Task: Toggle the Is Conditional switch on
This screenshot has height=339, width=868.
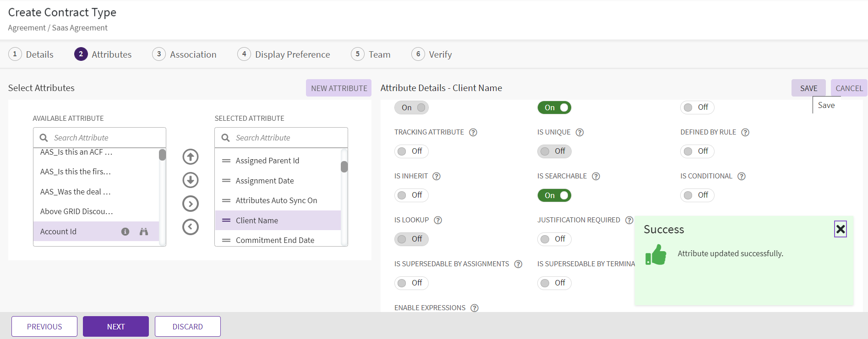Action: click(x=697, y=195)
